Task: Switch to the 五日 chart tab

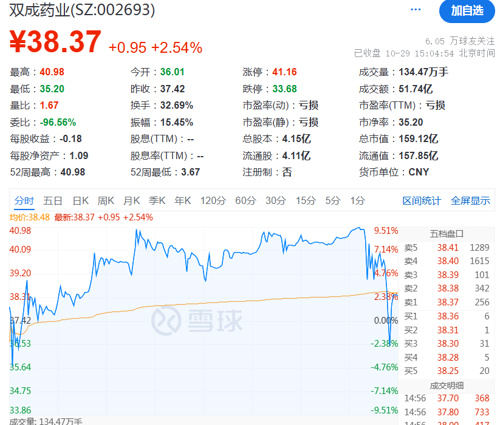Action: (x=53, y=201)
